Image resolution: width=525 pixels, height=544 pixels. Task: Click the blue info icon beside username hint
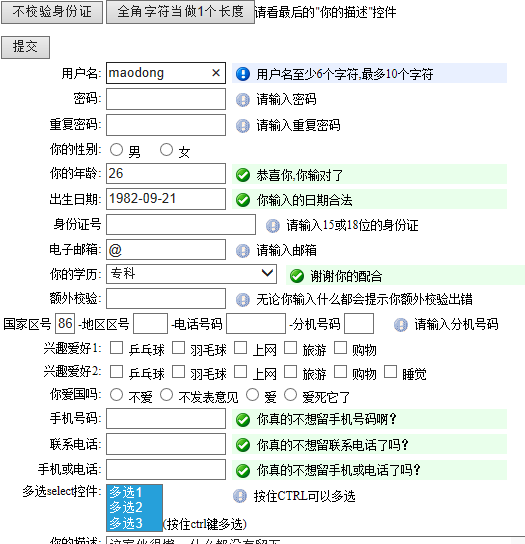pos(243,74)
